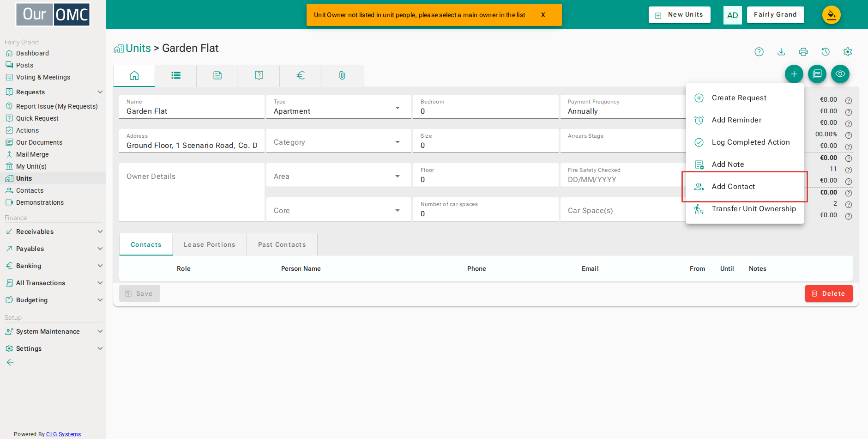
Task: Click the green plus action button
Action: point(794,74)
